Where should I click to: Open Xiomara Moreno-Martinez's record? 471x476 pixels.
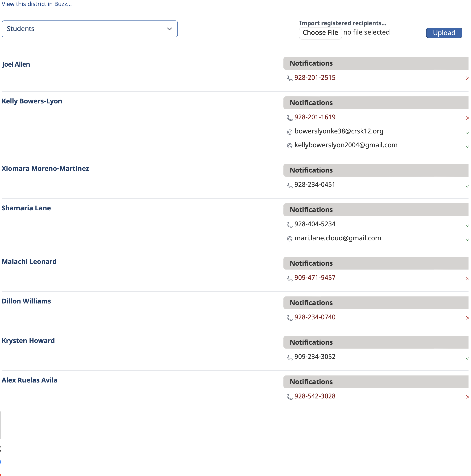coord(45,169)
